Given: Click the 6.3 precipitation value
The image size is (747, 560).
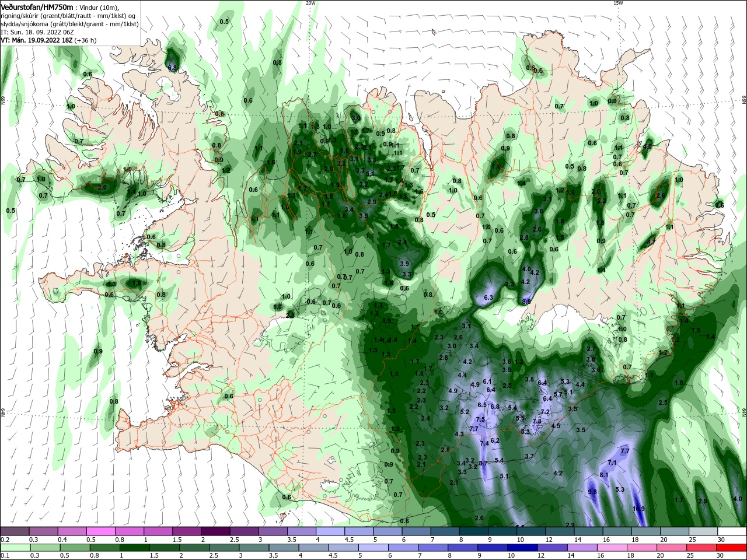Looking at the screenshot, I should 488,297.
